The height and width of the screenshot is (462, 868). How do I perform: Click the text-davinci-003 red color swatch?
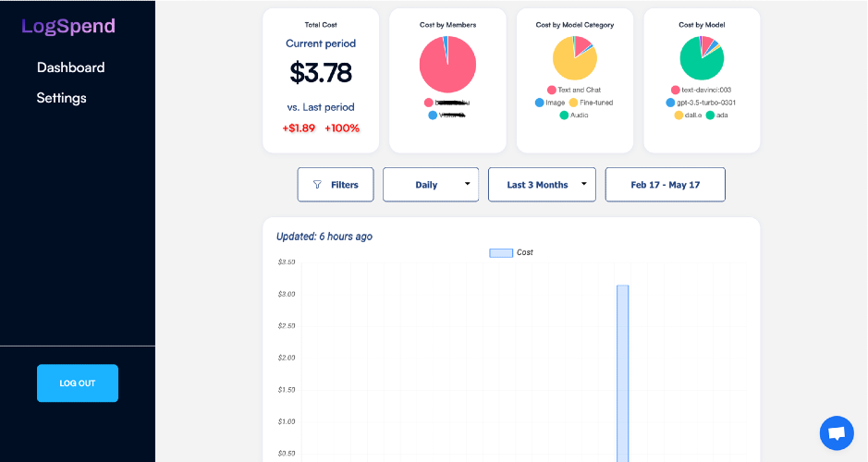pos(675,90)
